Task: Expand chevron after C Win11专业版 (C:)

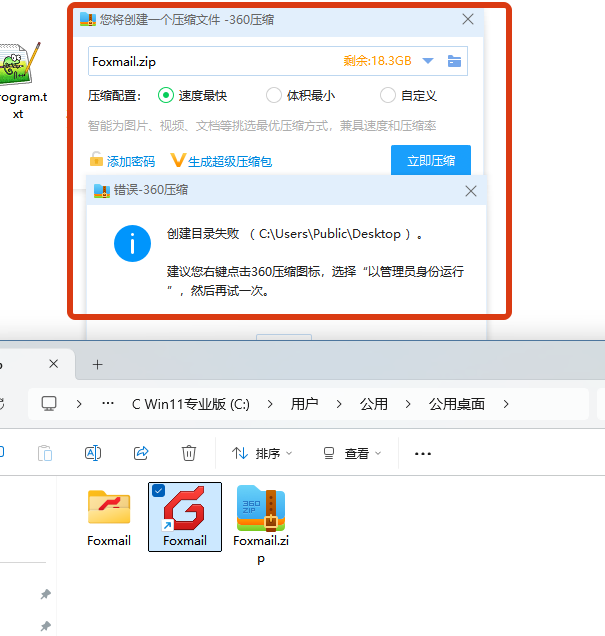Action: tap(270, 404)
